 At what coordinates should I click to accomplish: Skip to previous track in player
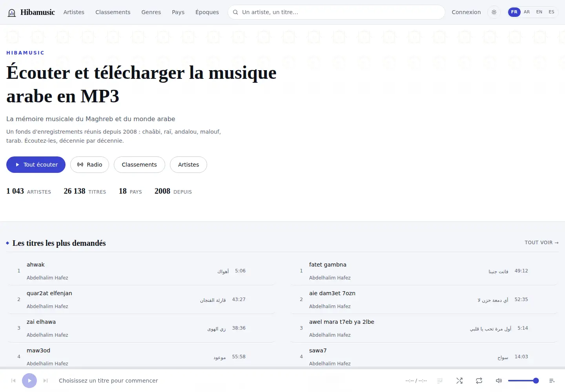[13, 381]
